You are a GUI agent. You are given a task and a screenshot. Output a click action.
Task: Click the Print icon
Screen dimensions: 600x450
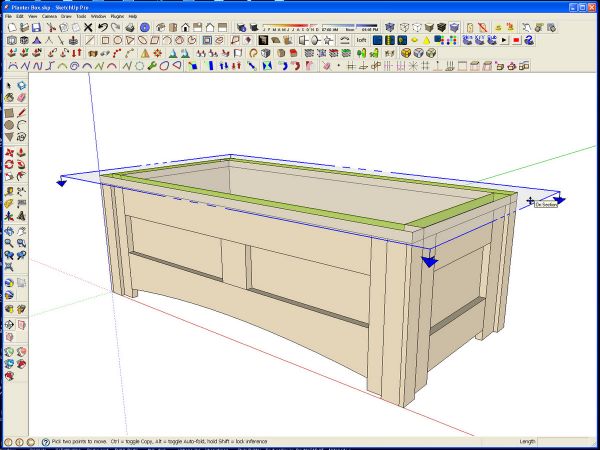point(130,27)
